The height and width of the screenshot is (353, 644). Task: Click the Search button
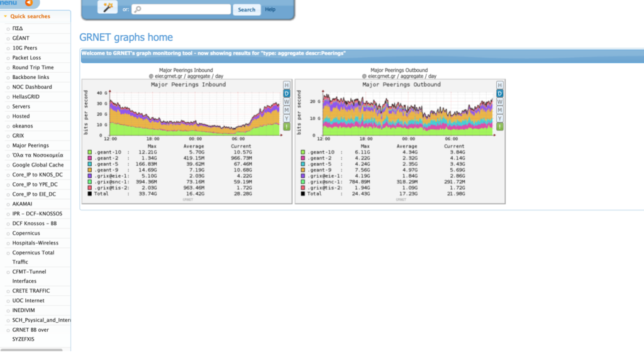point(247,9)
